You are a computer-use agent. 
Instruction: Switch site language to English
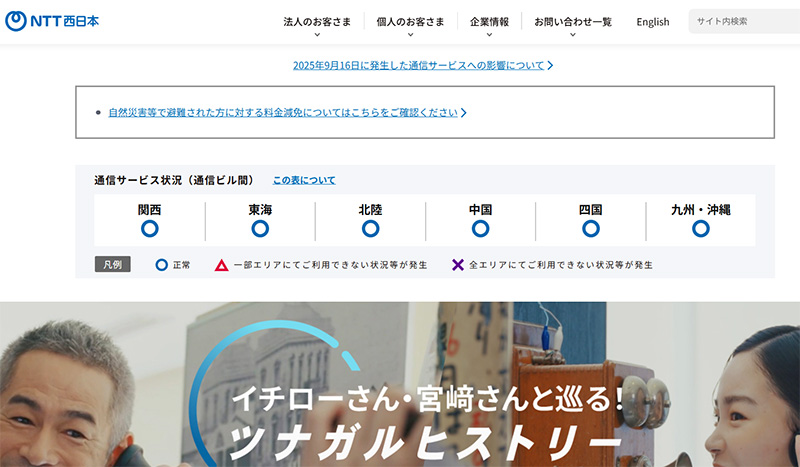(x=653, y=22)
